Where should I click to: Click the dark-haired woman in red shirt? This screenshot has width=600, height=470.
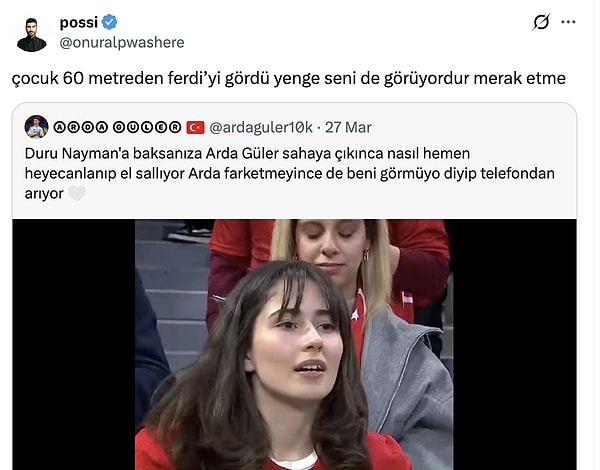click(x=268, y=367)
